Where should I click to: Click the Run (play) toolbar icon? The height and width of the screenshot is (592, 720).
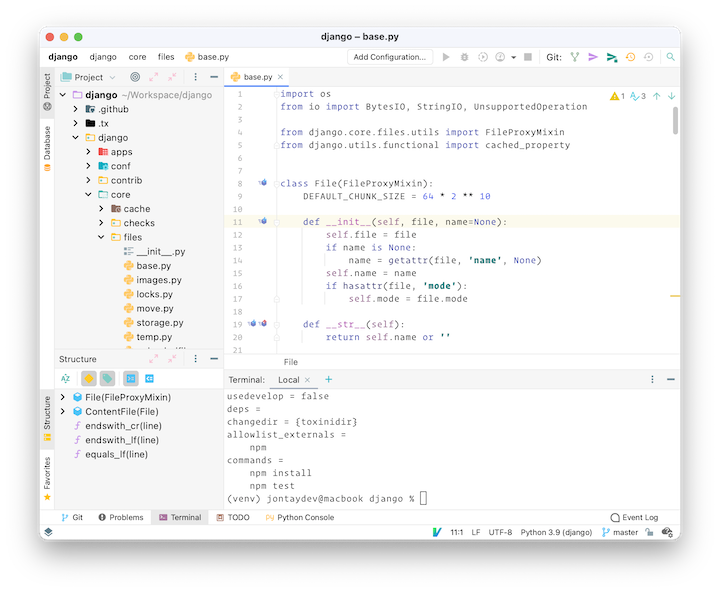pos(445,57)
